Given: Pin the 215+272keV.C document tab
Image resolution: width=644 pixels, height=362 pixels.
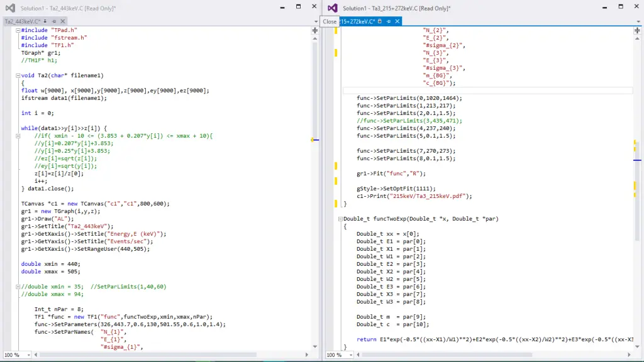Looking at the screenshot, I should [x=389, y=21].
